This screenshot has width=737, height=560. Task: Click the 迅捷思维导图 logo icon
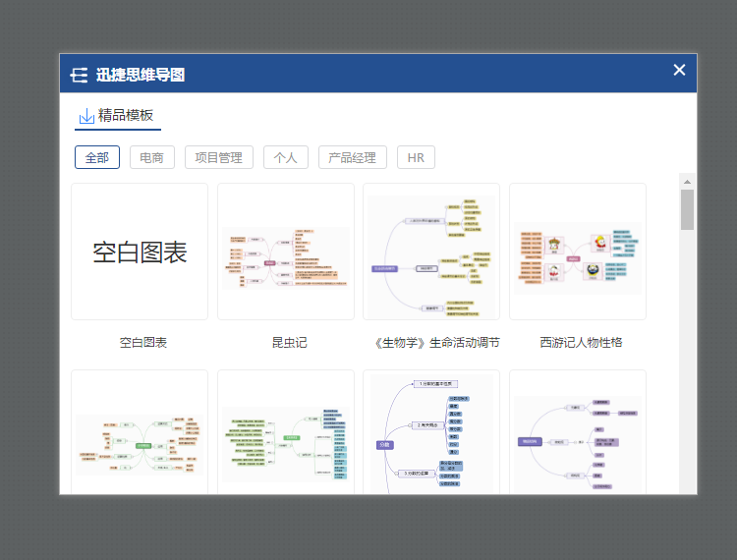click(79, 76)
